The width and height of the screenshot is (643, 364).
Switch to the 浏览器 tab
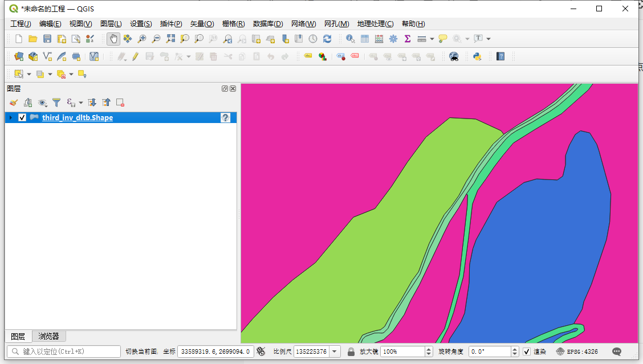(49, 336)
